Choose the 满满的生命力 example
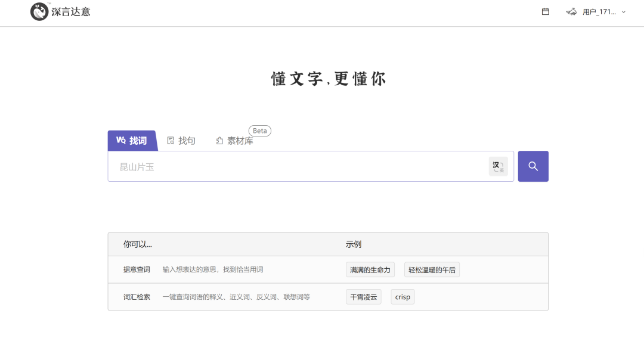Viewport: 644px width, 357px height. pos(370,270)
